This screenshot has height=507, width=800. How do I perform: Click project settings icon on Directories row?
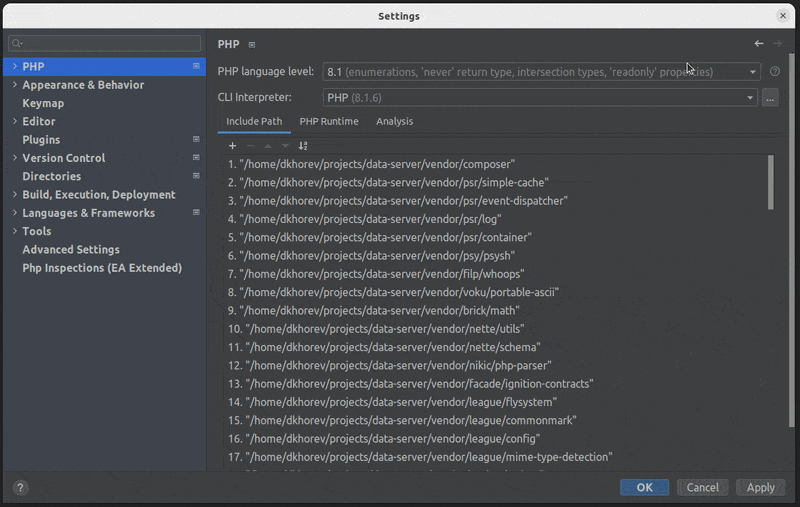pyautogui.click(x=196, y=176)
